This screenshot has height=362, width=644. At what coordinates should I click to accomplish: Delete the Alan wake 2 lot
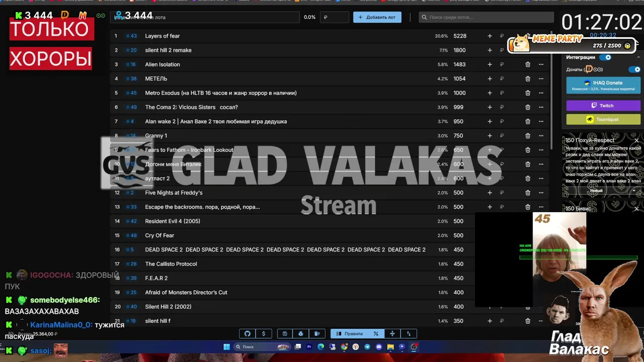(528, 122)
